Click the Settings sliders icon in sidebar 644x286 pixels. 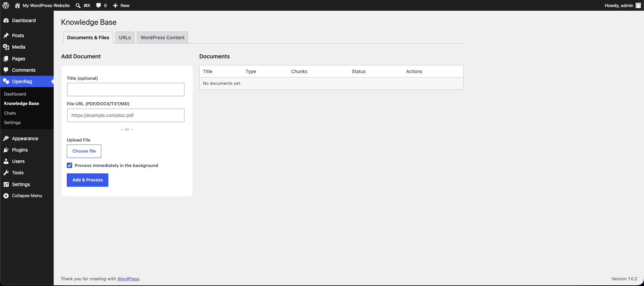6,184
